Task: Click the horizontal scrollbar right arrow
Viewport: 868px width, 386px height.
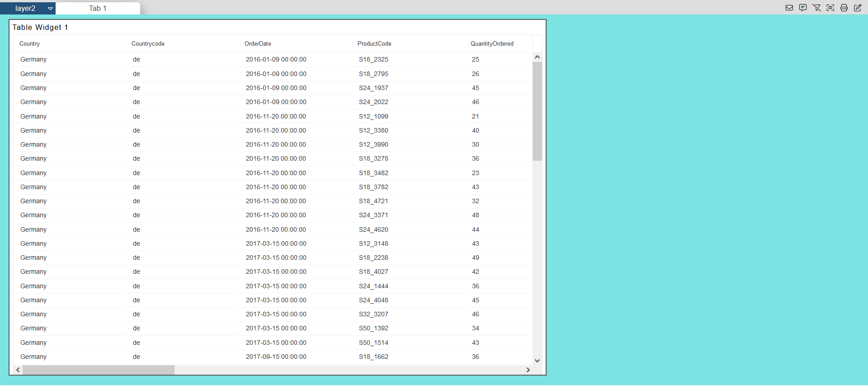Action: (528, 370)
